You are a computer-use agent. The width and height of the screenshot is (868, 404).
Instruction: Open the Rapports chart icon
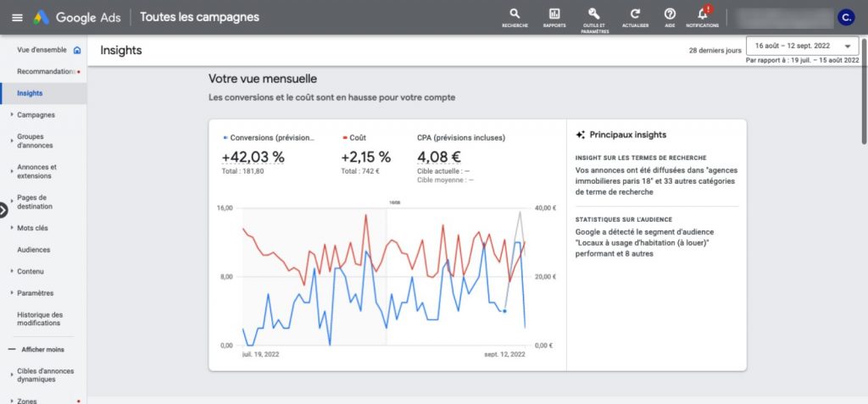554,14
